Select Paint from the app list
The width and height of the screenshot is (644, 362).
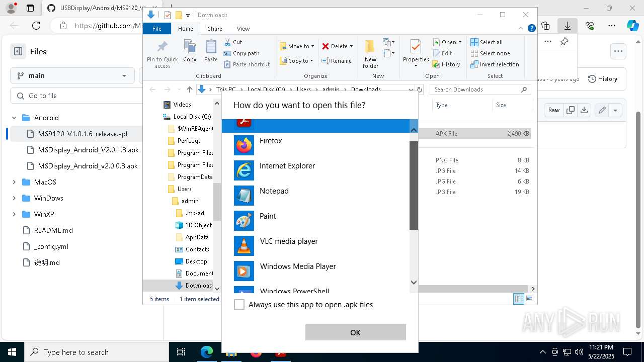click(316, 221)
